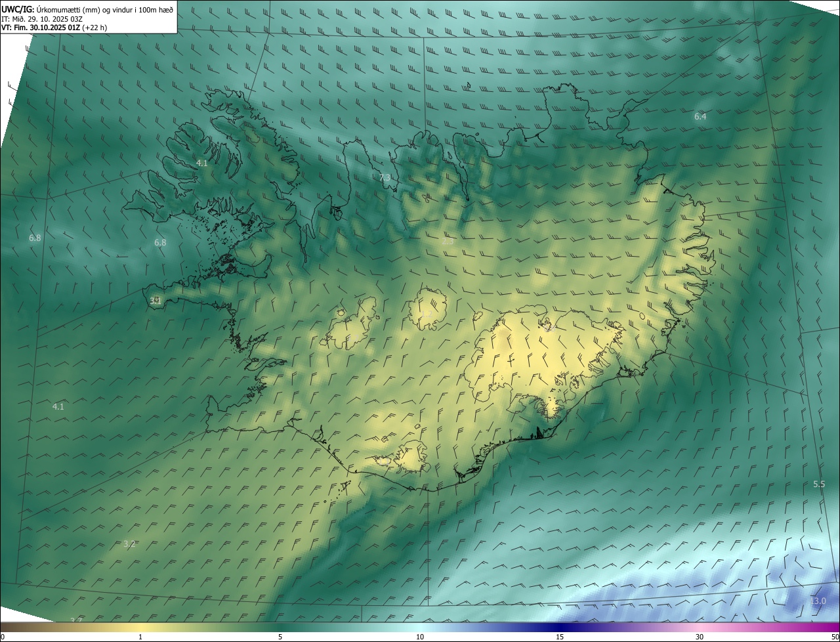Screen dimensions: 840x642
Task: Click the 2.3 value label in north Iceland
Action: pyautogui.click(x=448, y=242)
